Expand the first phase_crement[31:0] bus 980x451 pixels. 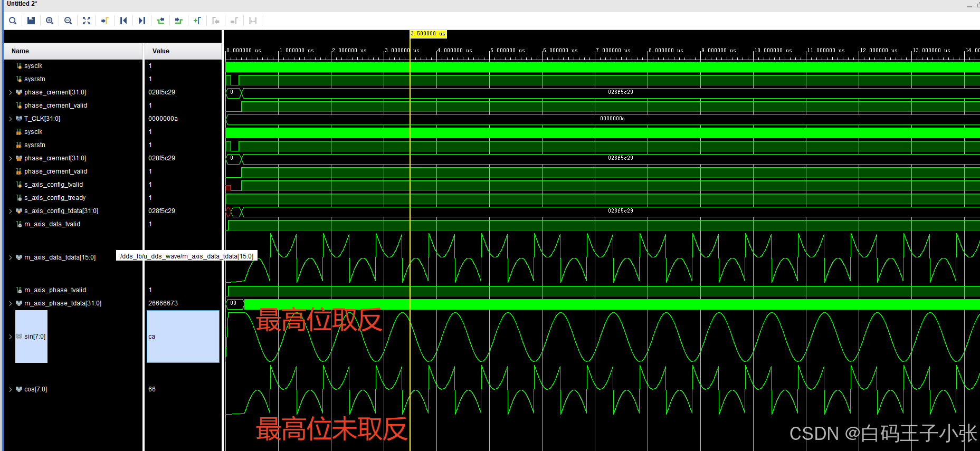point(10,92)
